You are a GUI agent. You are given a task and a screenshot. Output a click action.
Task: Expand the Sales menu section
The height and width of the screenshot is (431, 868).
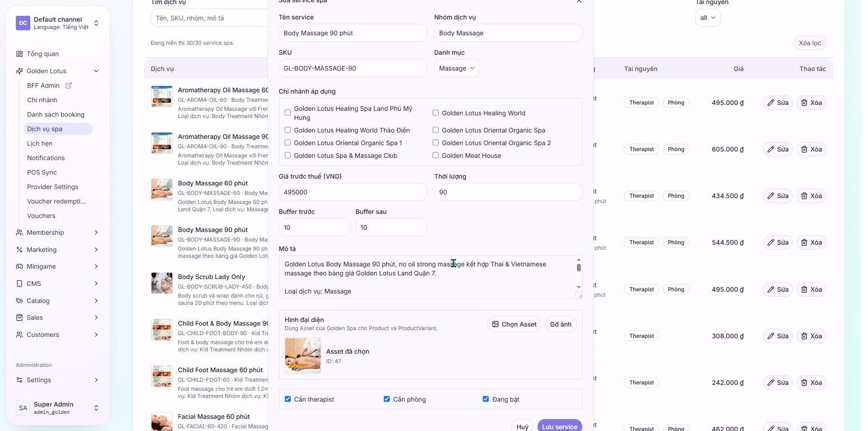(x=96, y=317)
